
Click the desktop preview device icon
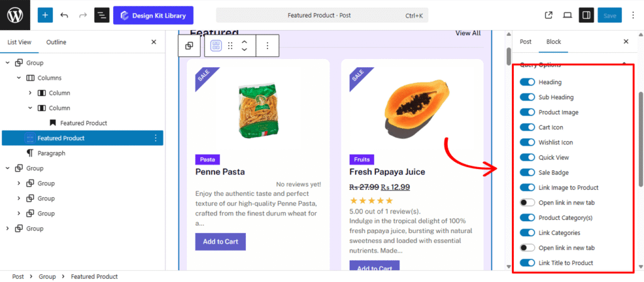pyautogui.click(x=567, y=15)
